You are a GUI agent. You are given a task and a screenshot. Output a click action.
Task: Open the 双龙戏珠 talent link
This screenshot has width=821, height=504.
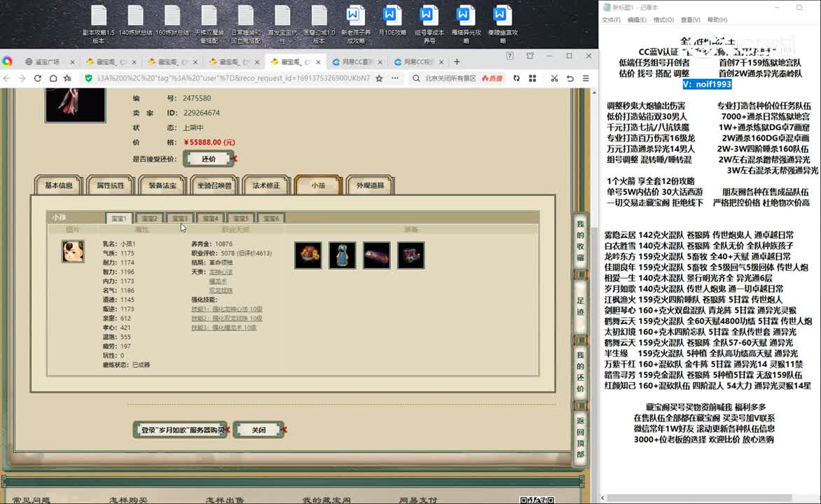(x=221, y=290)
